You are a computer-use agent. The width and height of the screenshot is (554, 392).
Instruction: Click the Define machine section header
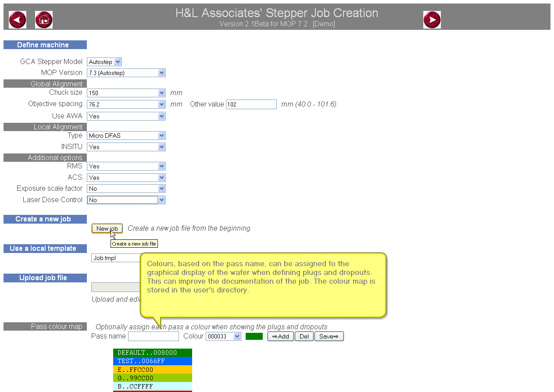(x=45, y=45)
